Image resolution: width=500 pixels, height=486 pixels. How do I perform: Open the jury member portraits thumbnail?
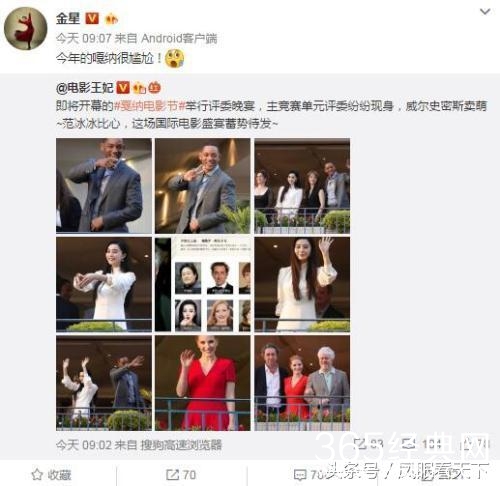click(203, 284)
